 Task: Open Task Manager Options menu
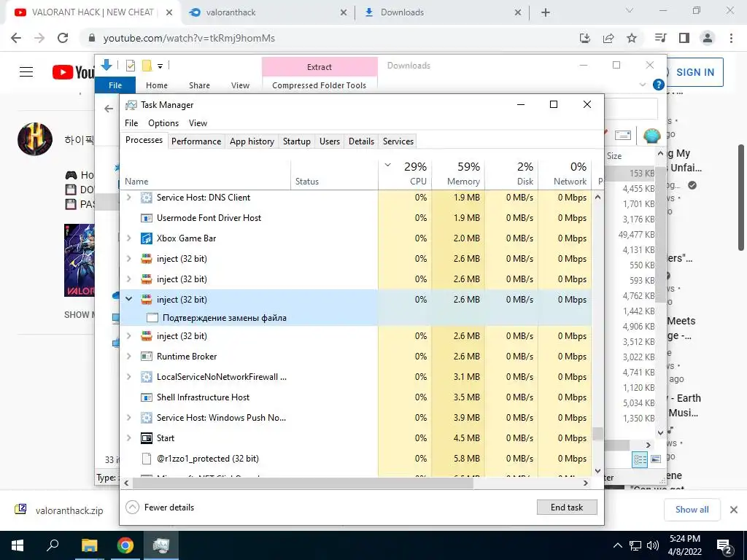[163, 122]
